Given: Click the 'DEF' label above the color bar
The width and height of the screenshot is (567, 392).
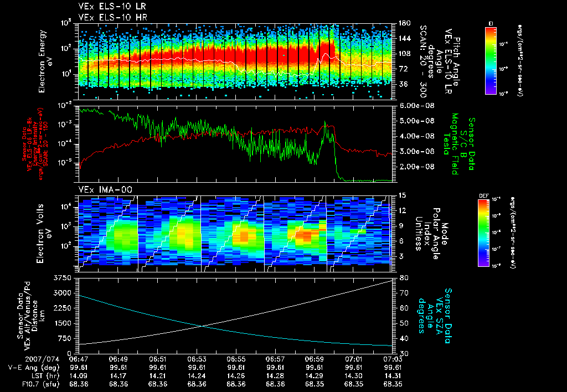Looking at the screenshot, I should (483, 196).
